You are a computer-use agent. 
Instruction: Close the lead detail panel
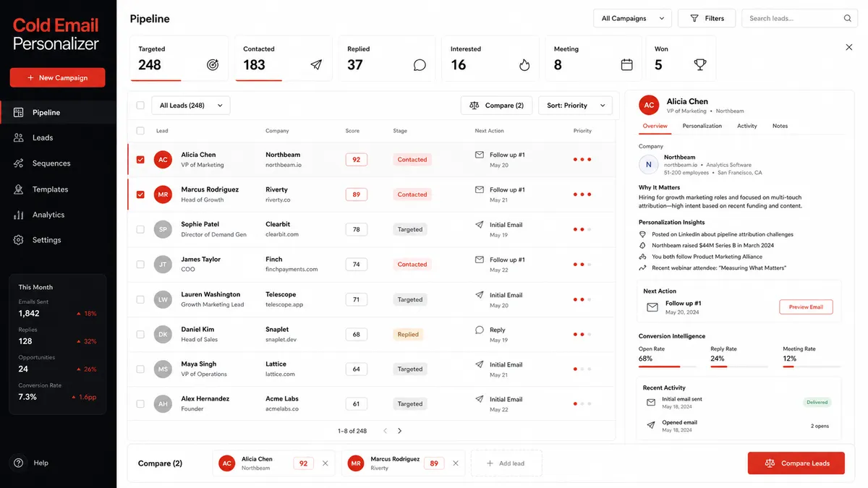[x=849, y=47]
